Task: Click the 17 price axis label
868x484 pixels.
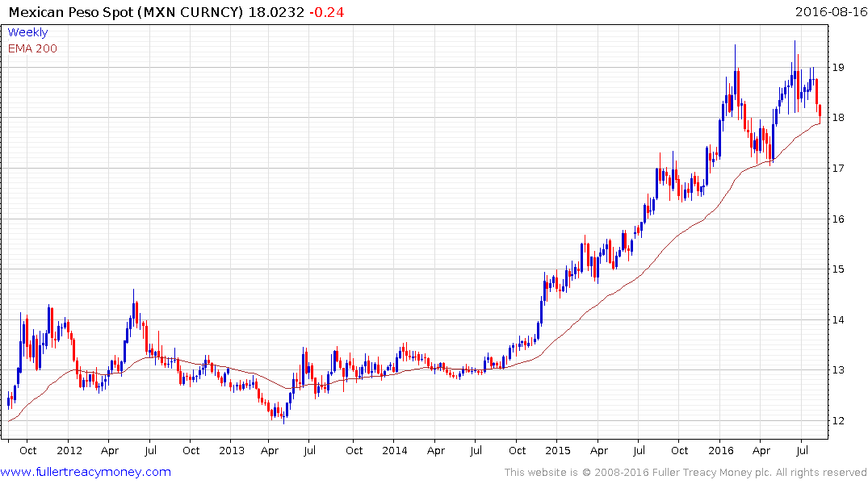Action: tap(838, 168)
